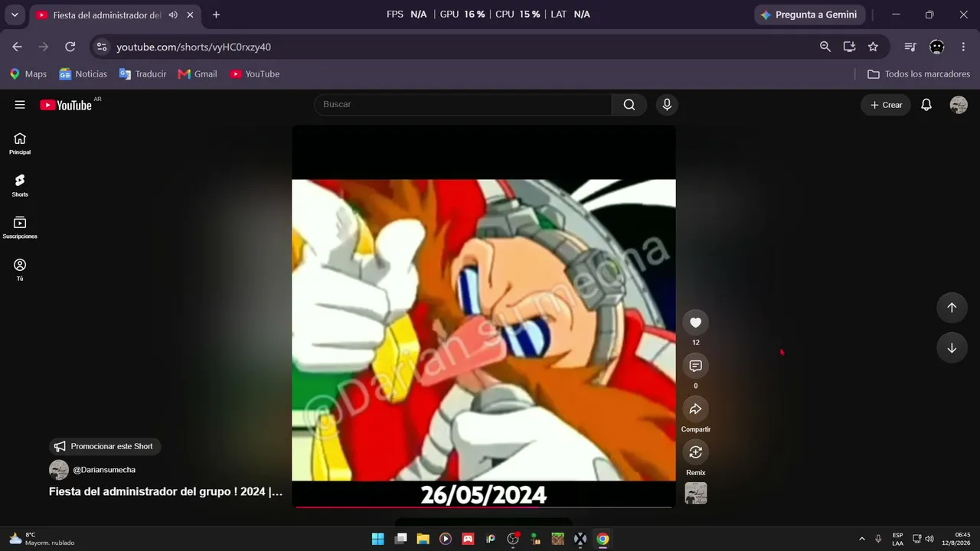Switch to Chrome on the taskbar
Screen dimensions: 980x551
(x=603, y=539)
